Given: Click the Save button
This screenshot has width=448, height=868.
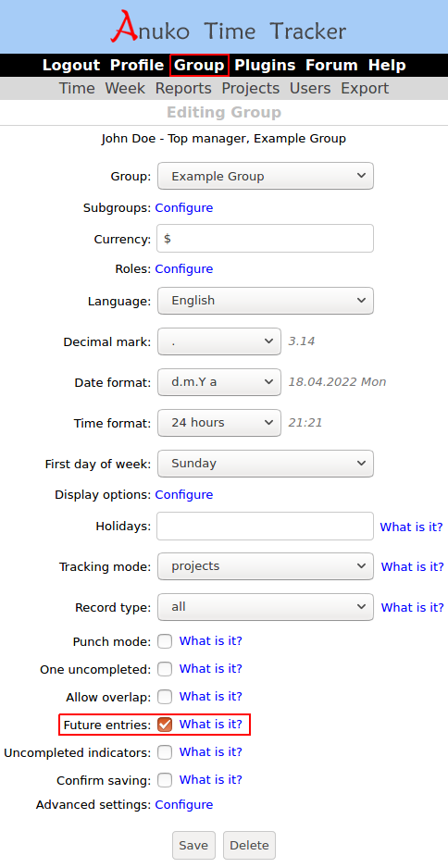Looking at the screenshot, I should point(193,845).
